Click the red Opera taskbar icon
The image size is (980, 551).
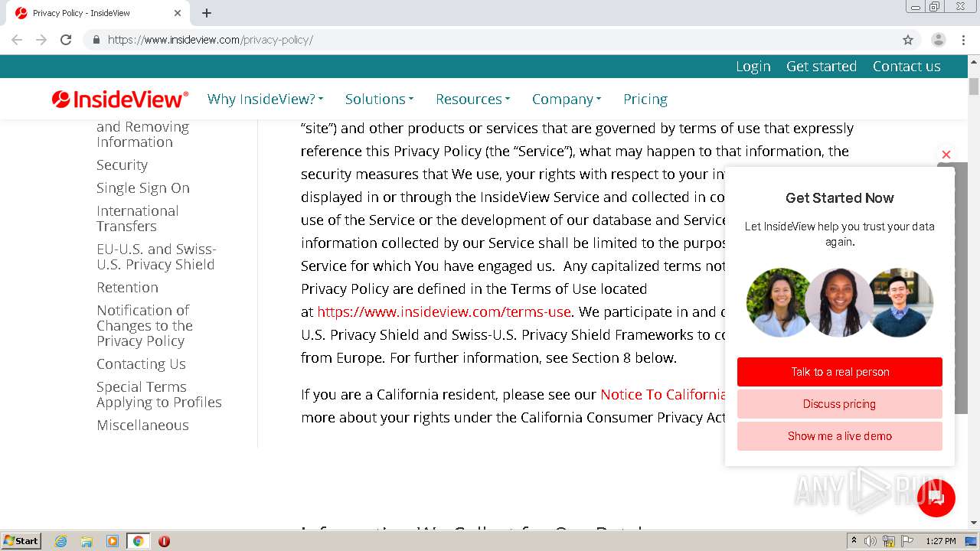164,541
